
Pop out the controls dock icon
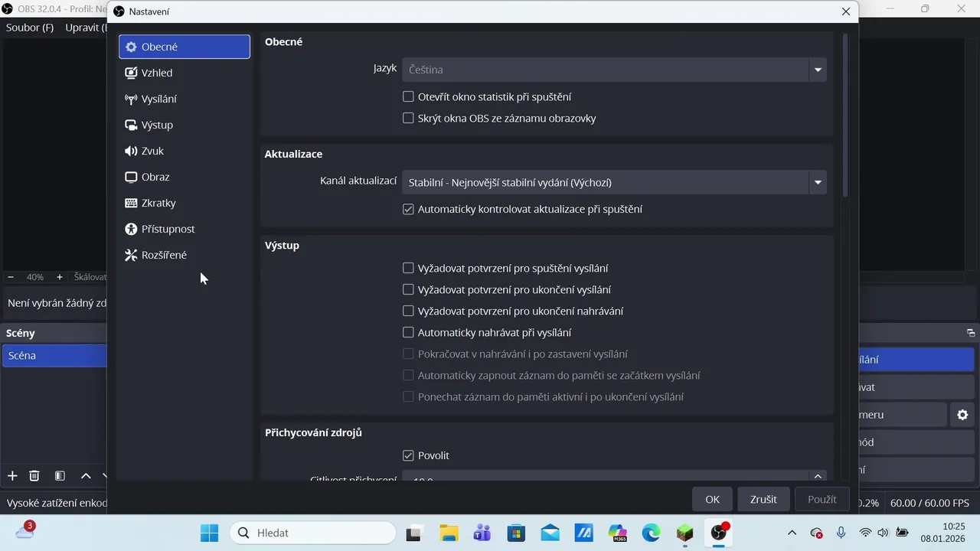point(971,333)
